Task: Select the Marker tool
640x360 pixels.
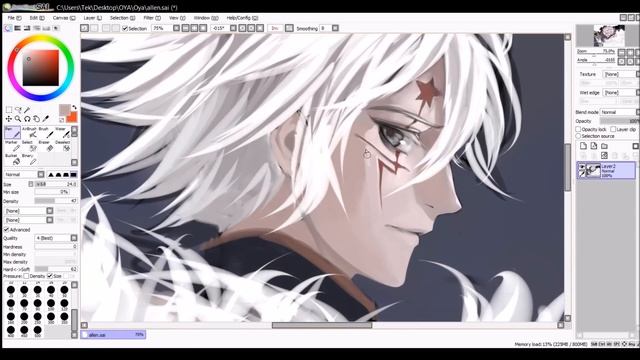Action: pyautogui.click(x=12, y=146)
